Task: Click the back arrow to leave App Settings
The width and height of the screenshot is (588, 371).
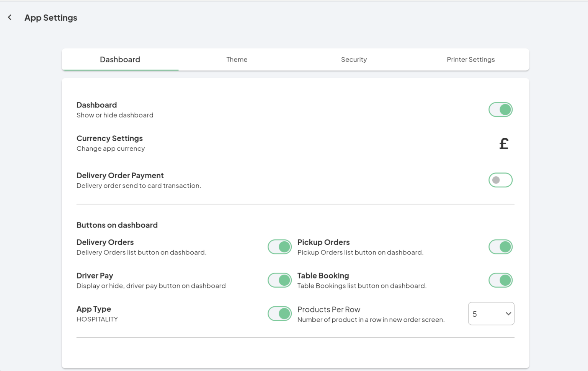Action: (10, 17)
